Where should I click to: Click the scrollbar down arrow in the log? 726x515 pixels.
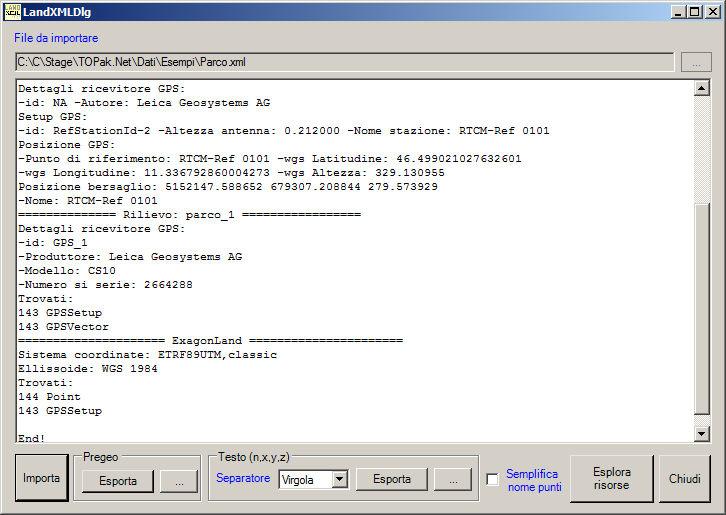702,433
